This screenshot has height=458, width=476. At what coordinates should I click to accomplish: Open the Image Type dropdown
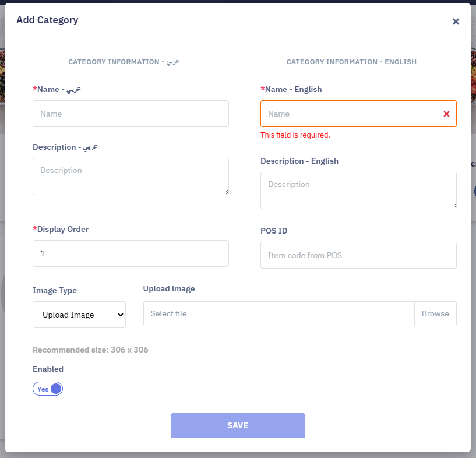(79, 315)
